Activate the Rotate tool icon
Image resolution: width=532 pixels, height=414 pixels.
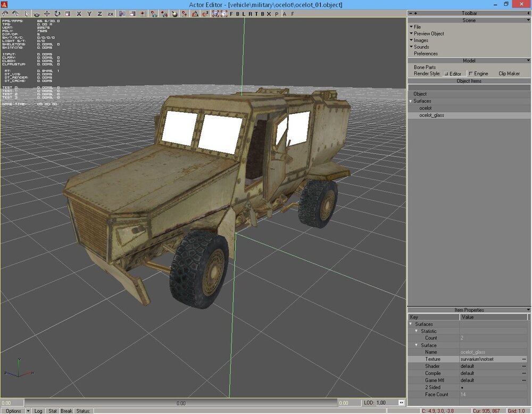pyautogui.click(x=57, y=13)
